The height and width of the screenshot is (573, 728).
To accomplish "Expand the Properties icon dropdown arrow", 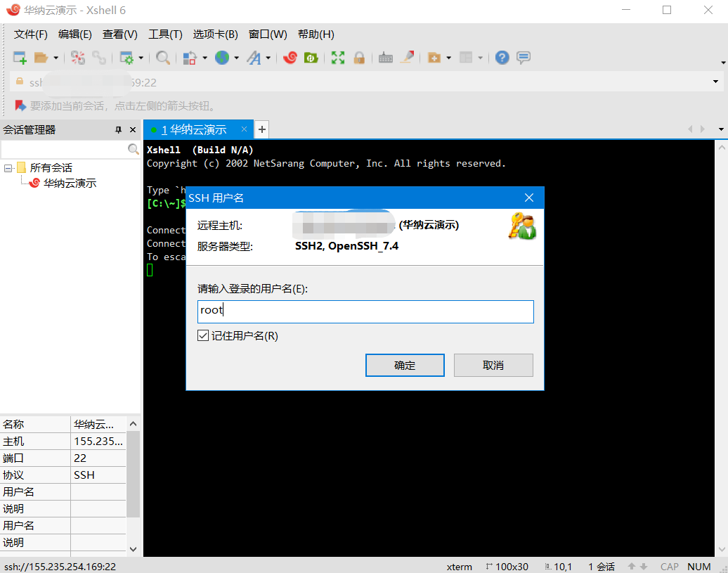I will point(141,58).
